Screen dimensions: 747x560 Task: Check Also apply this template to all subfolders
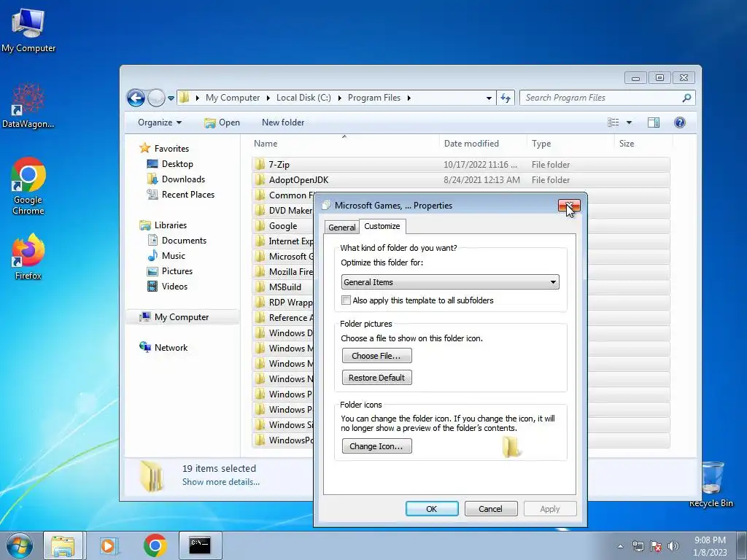[347, 300]
